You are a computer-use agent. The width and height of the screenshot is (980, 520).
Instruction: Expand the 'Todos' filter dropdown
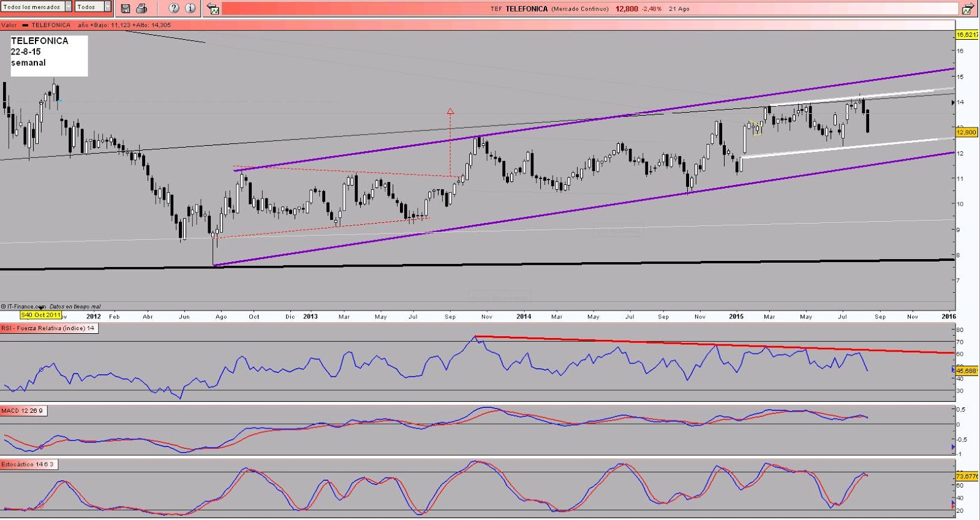(x=93, y=7)
